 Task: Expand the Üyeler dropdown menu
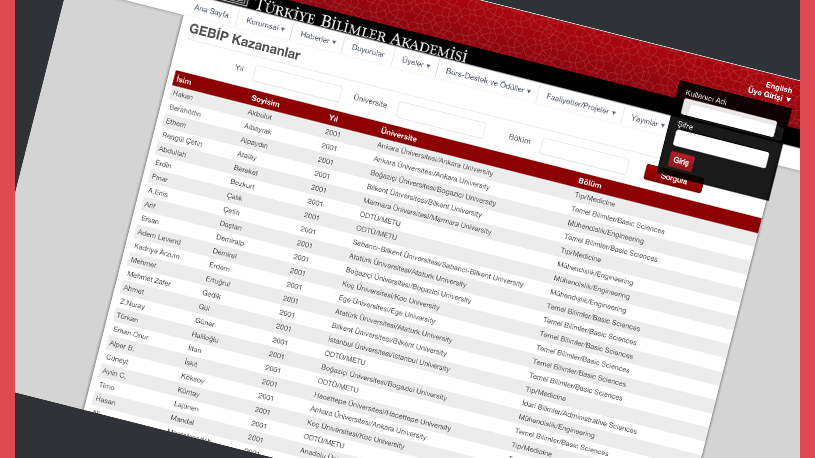coord(416,63)
